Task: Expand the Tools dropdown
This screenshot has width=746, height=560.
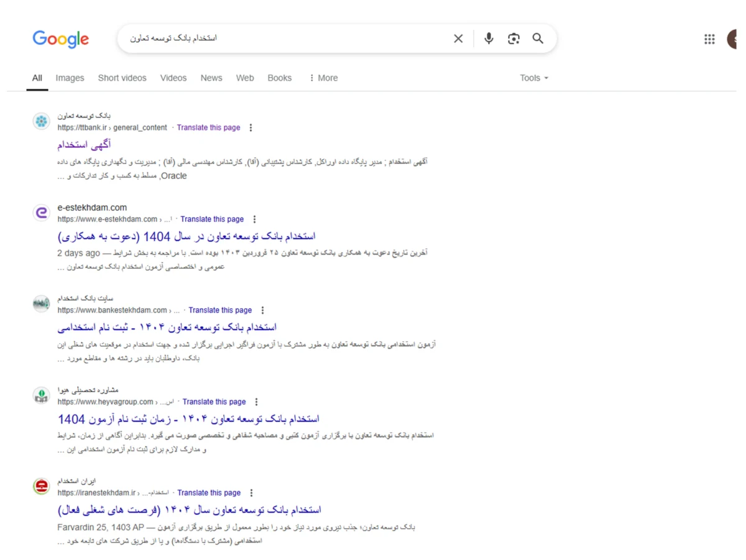Action: pos(534,78)
